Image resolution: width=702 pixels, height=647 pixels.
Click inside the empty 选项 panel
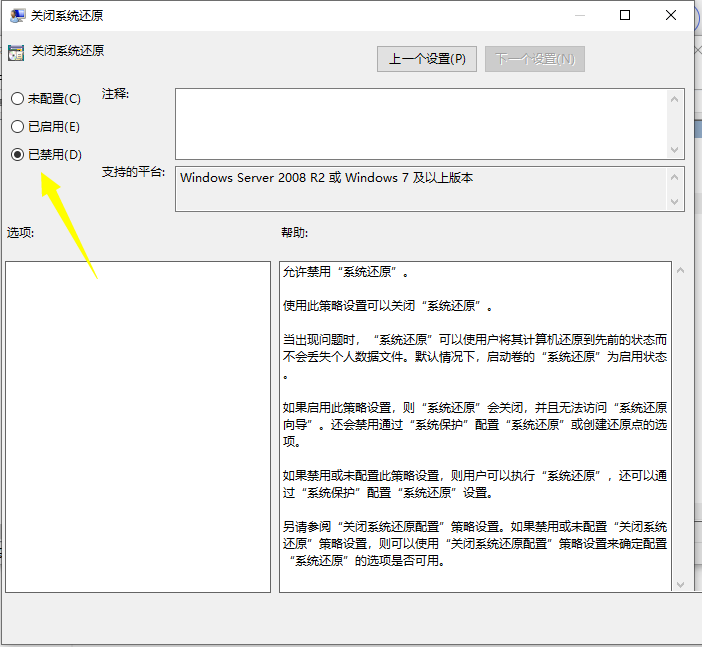point(138,427)
